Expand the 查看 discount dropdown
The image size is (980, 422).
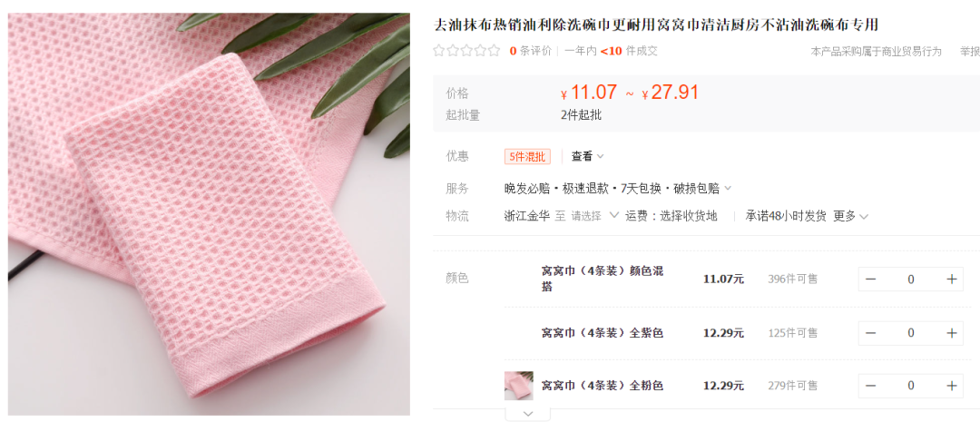pyautogui.click(x=587, y=156)
